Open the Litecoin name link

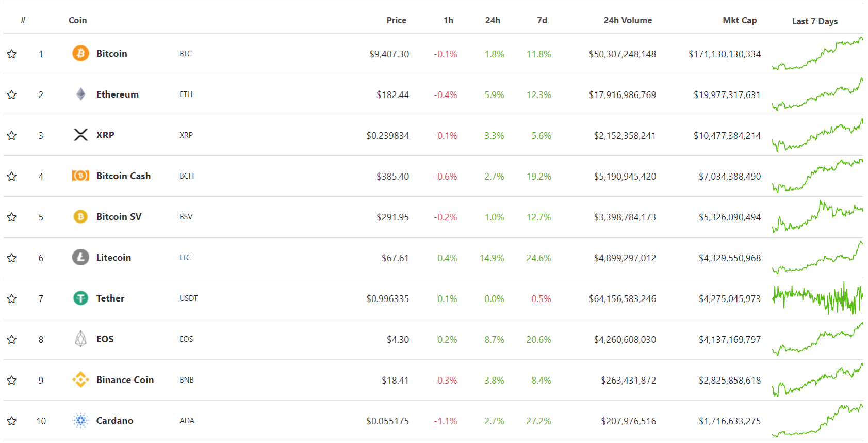[113, 257]
